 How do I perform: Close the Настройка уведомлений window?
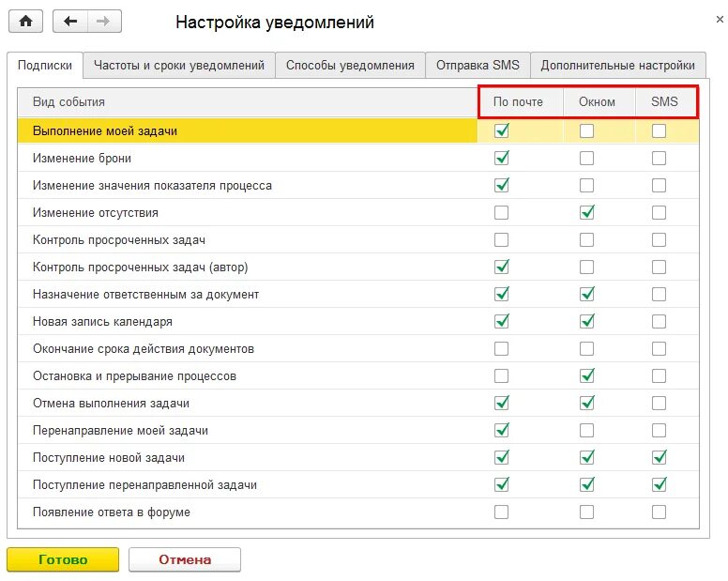(720, 19)
